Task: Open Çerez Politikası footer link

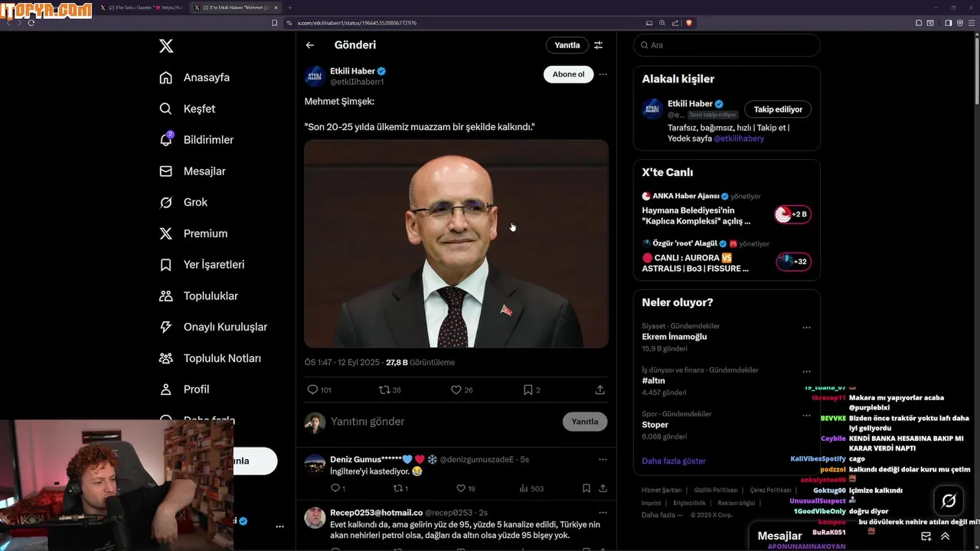Action: click(x=770, y=490)
